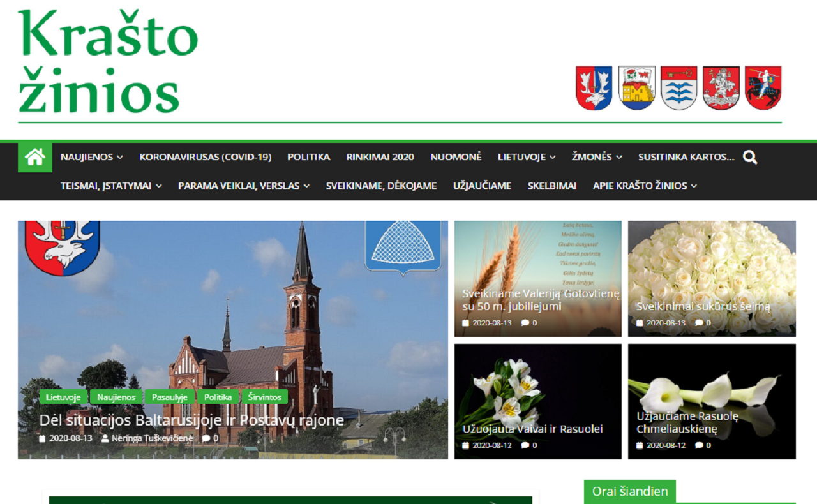Click the Politika category tag on article
817x504 pixels.
click(x=218, y=397)
